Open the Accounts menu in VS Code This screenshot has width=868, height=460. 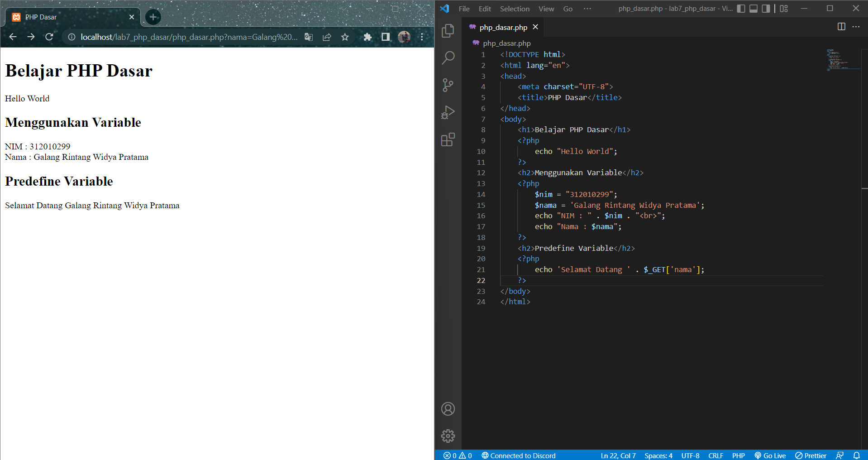point(448,409)
